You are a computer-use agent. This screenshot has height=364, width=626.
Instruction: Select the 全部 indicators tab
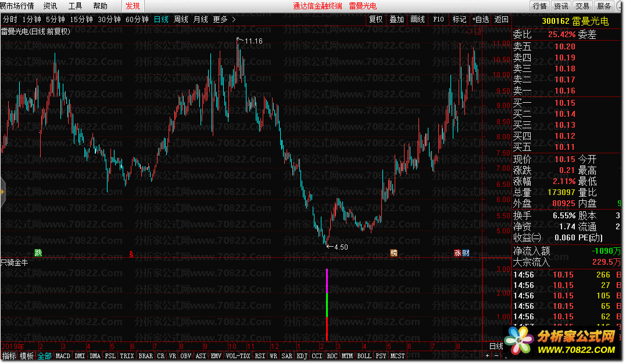(x=44, y=356)
